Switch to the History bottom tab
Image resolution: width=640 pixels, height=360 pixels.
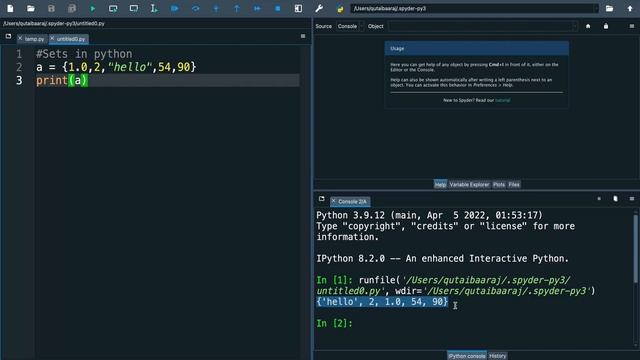point(497,356)
